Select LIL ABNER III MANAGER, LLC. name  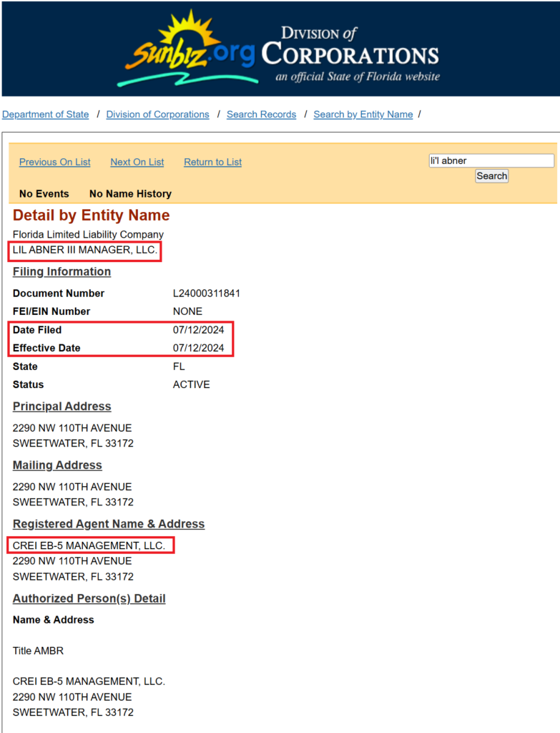coord(85,250)
